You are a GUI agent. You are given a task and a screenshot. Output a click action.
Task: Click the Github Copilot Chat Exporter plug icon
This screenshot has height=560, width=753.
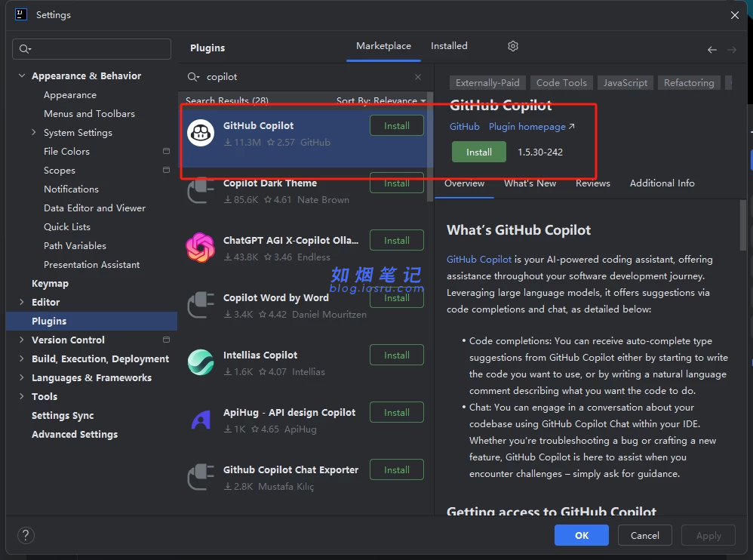200,476
